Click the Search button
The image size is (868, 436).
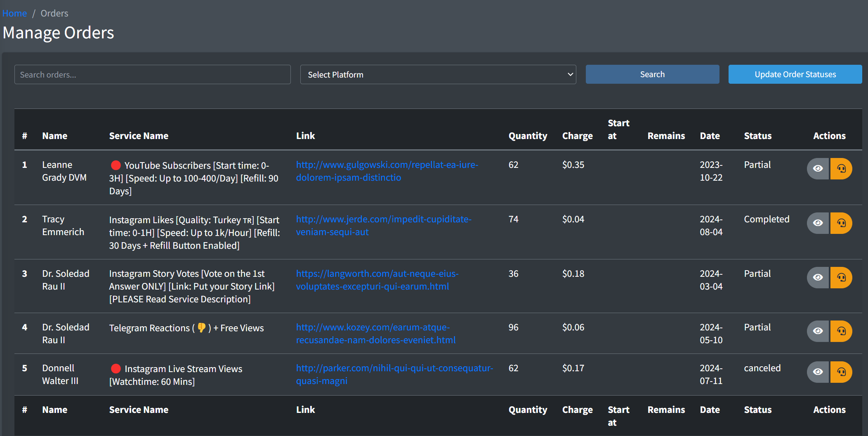(652, 74)
